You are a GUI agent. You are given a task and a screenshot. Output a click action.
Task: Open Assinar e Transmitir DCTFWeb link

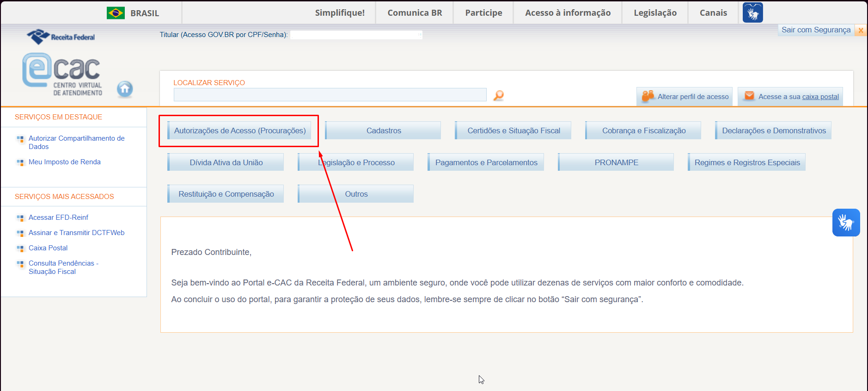(76, 233)
